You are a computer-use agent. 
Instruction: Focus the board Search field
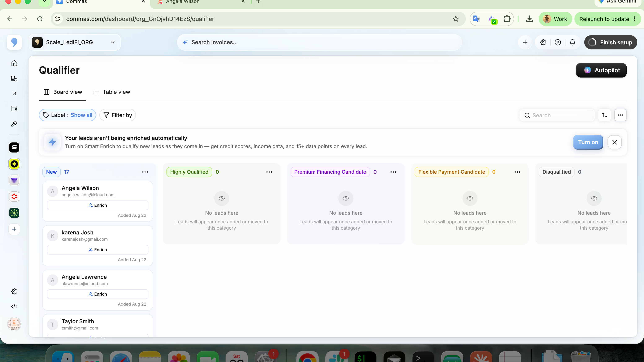pos(557,115)
